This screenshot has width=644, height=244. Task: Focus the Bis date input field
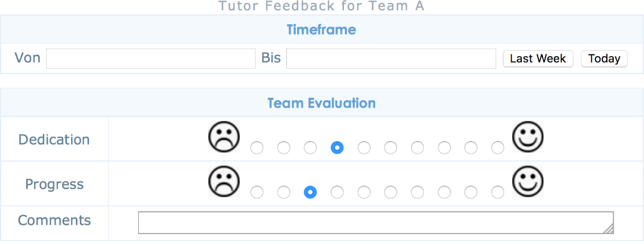coord(391,59)
